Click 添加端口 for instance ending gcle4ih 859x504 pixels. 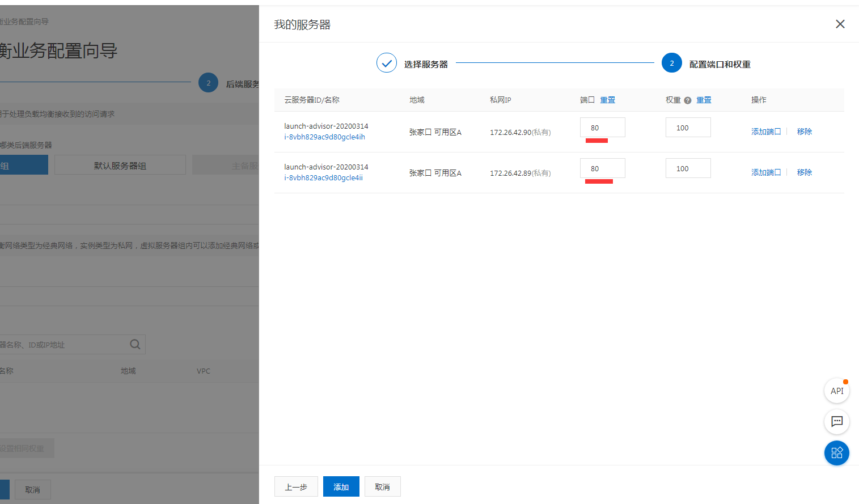(x=766, y=132)
